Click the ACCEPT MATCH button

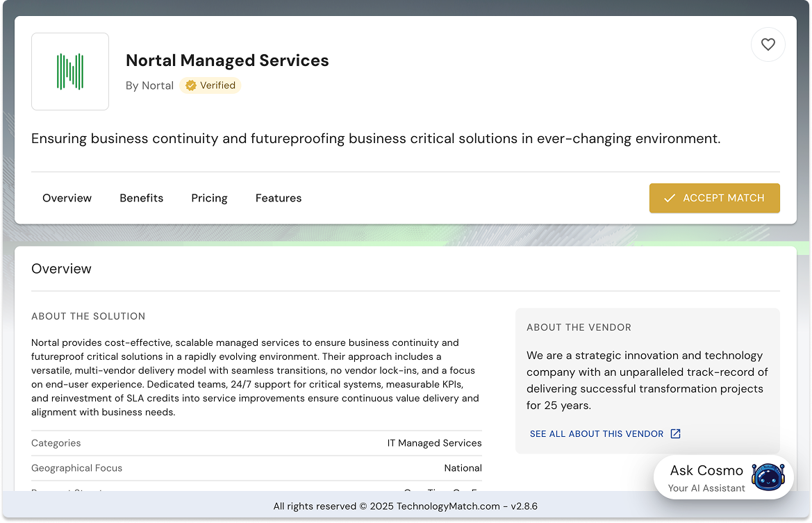pos(714,198)
